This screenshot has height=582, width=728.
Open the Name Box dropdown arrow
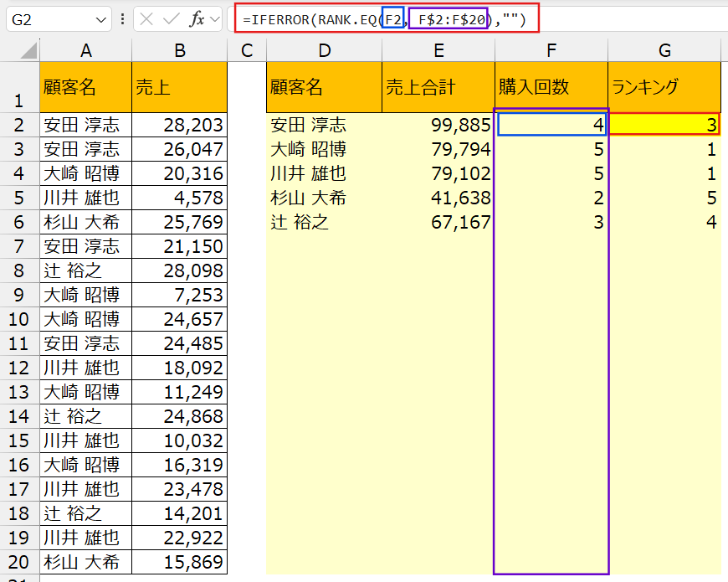click(x=101, y=19)
